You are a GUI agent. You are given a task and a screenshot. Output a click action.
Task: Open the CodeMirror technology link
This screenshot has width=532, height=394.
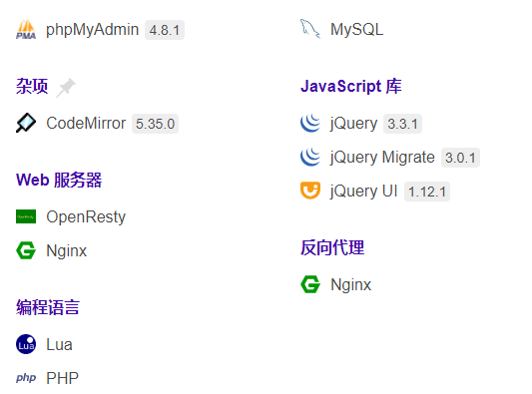pos(86,123)
